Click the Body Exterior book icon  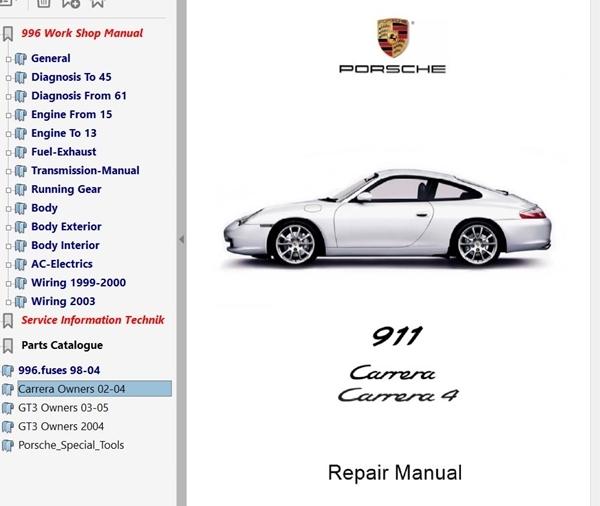click(21, 227)
